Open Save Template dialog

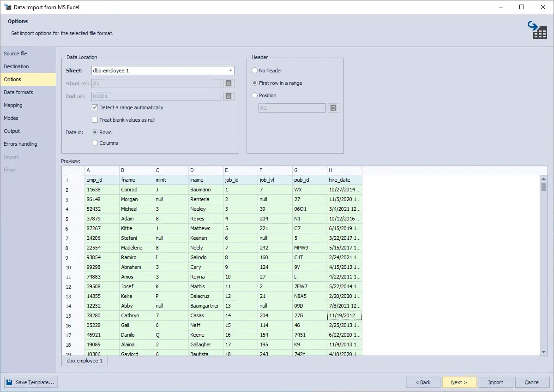pyautogui.click(x=30, y=382)
